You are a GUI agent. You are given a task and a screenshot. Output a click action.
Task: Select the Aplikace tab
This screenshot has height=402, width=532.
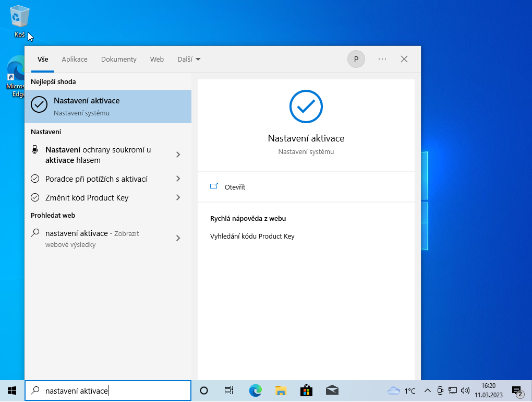[x=75, y=59]
